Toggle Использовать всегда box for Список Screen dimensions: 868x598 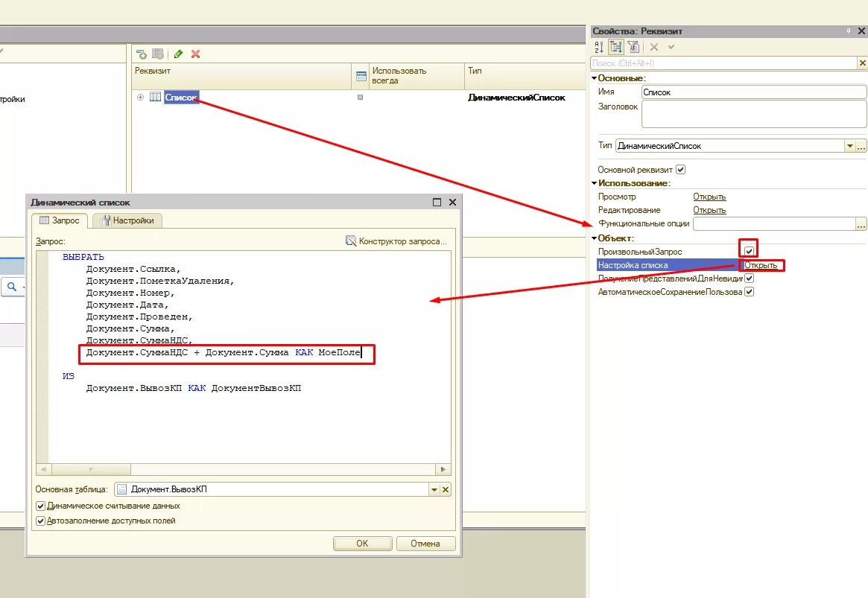[x=361, y=98]
